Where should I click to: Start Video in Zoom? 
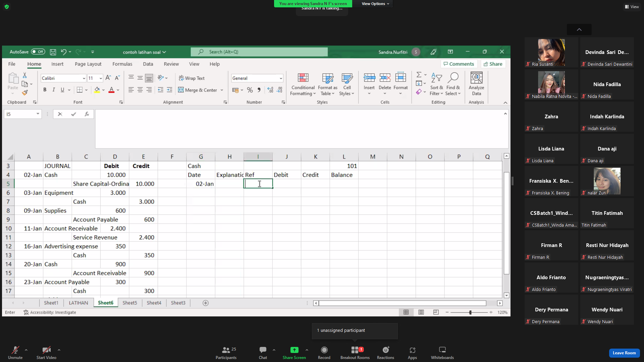tap(46, 353)
